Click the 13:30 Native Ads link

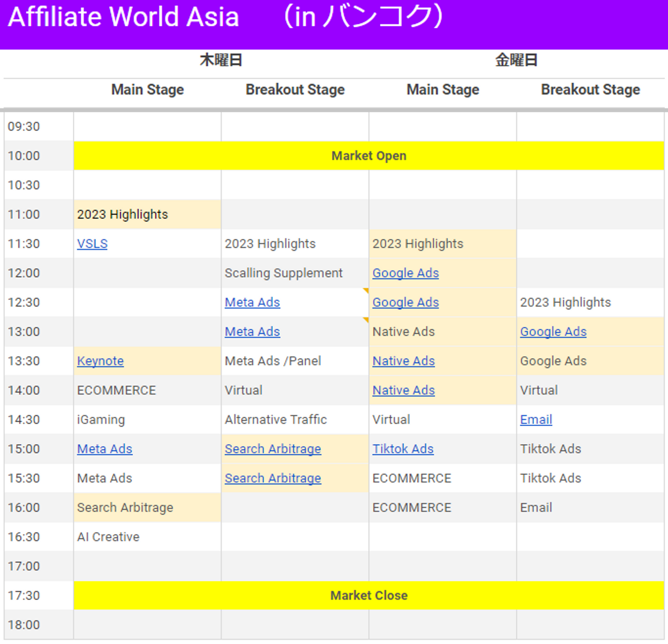404,361
